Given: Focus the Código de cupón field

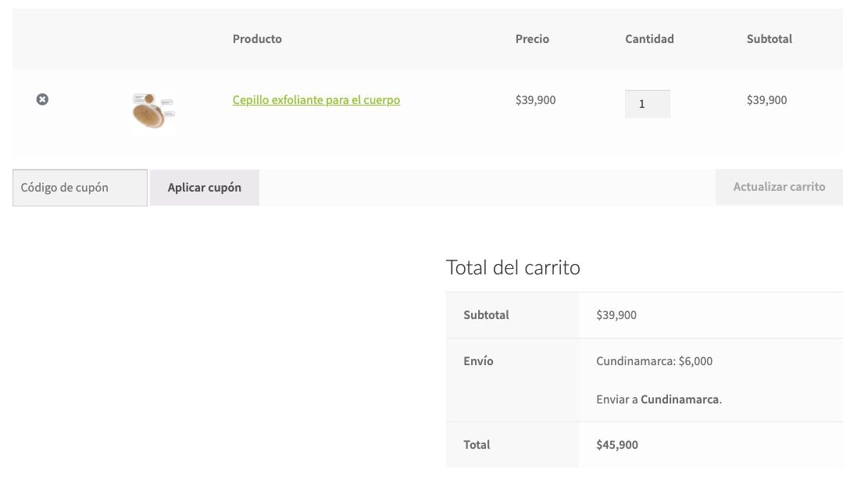Looking at the screenshot, I should click(x=80, y=188).
